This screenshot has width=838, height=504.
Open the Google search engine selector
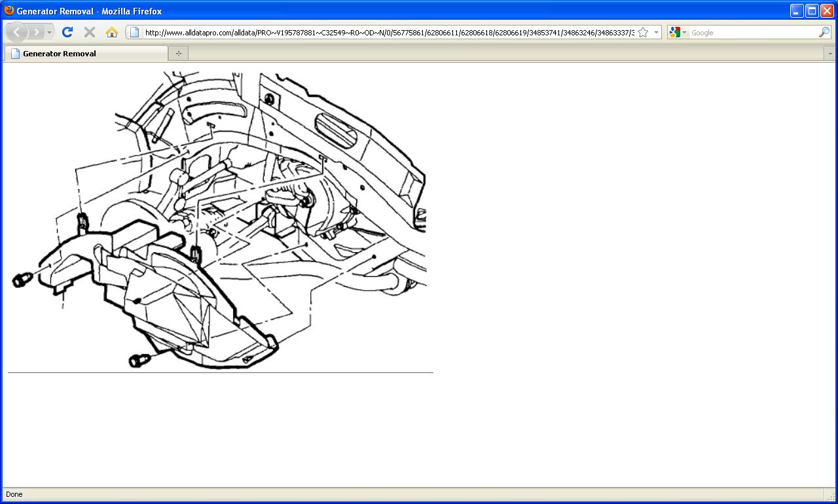pos(678,32)
